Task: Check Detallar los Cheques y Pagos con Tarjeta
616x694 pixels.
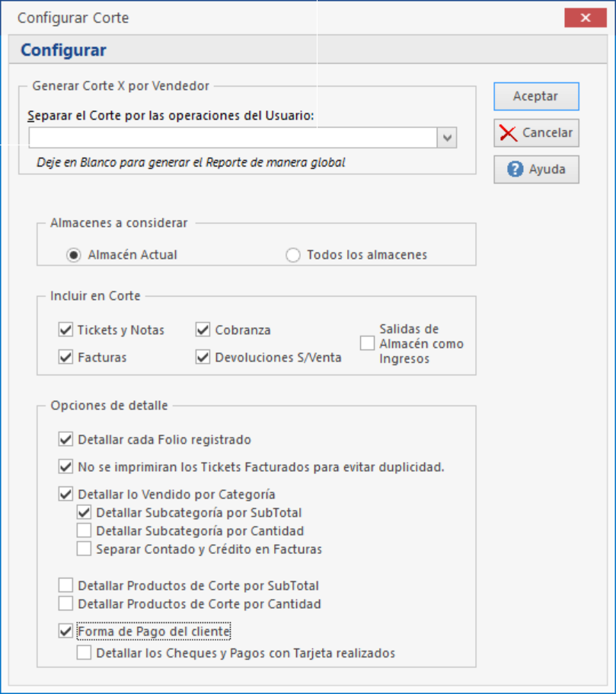Action: click(84, 653)
